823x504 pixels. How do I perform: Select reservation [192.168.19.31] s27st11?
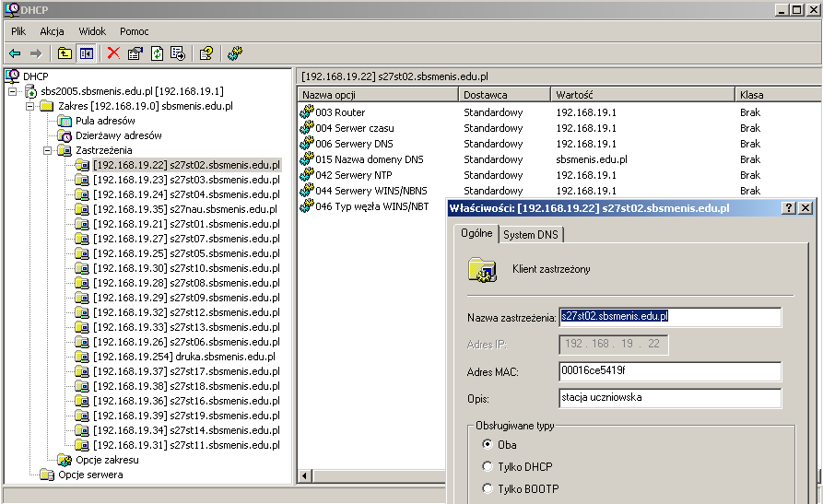[186, 445]
